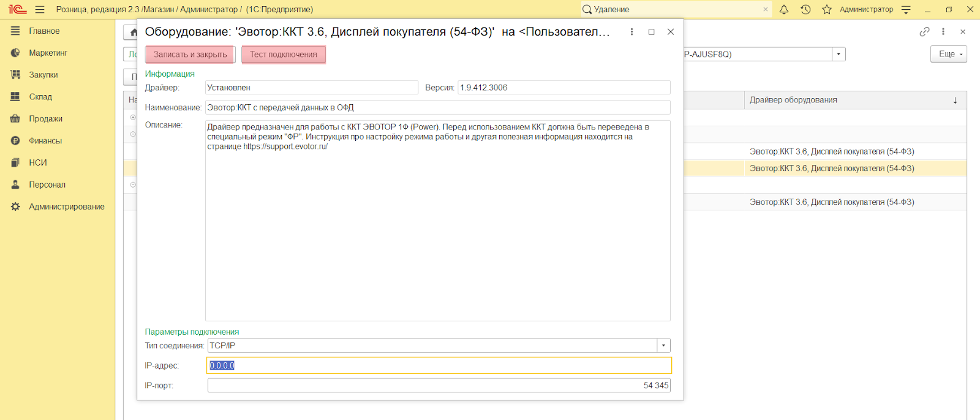Click Администратор user name
This screenshot has width=980, height=420.
click(x=866, y=9)
